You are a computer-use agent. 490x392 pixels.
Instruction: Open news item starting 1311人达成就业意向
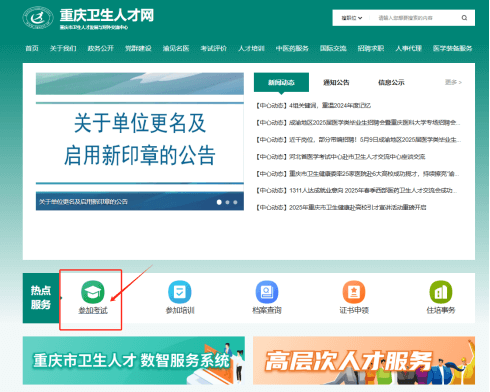[x=357, y=190]
